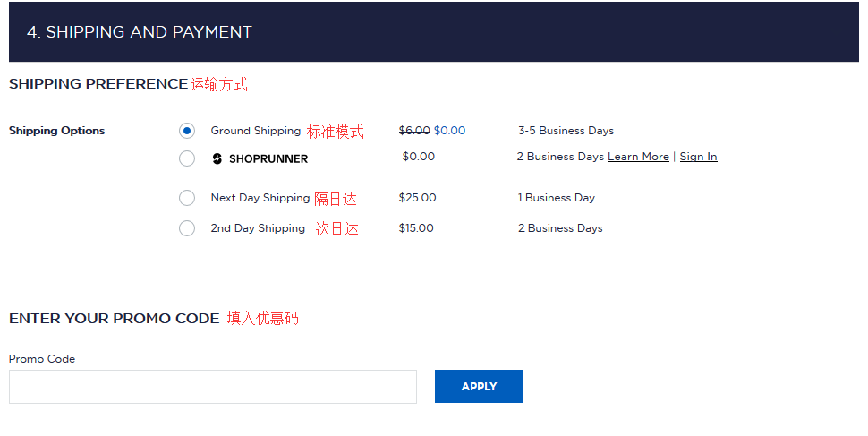Click the 2nd Day Shipping label text
This screenshot has height=436, width=868.
258,228
